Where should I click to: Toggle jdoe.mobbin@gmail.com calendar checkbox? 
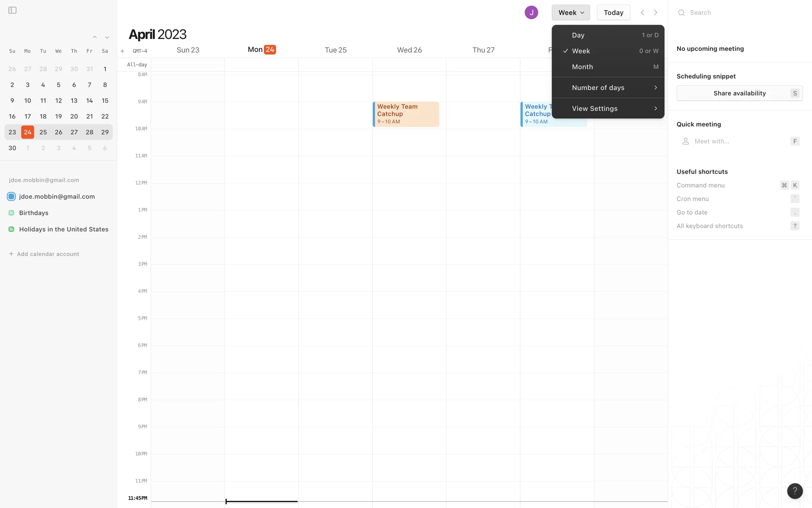(x=11, y=196)
